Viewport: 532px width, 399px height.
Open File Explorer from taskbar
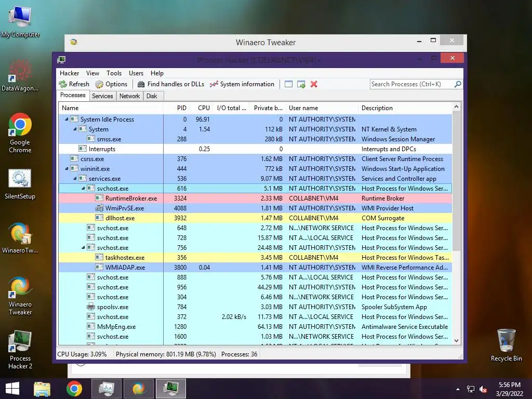42,389
